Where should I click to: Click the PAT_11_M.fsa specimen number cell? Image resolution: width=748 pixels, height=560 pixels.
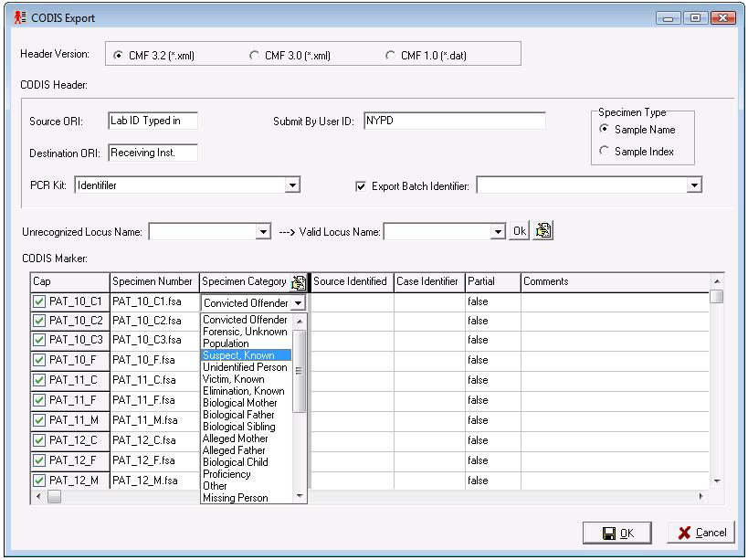(154, 420)
